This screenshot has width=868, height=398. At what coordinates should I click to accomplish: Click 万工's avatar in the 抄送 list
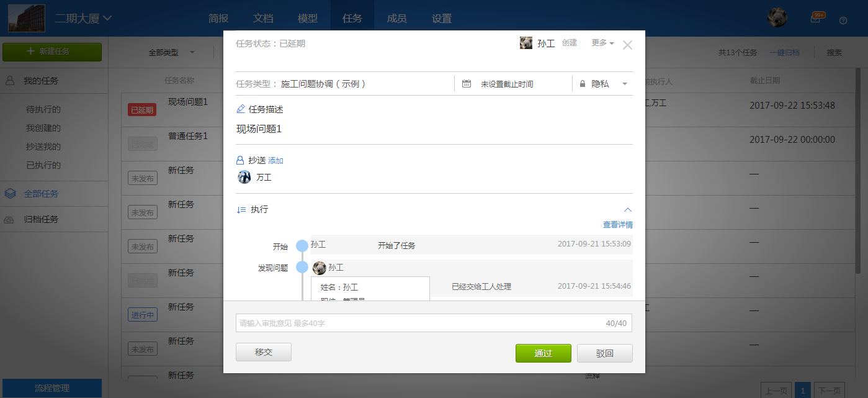pos(244,177)
